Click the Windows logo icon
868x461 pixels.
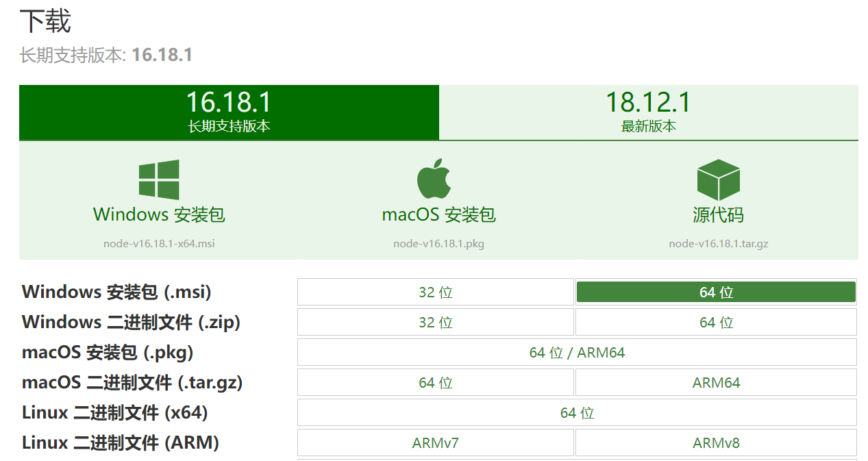click(159, 180)
